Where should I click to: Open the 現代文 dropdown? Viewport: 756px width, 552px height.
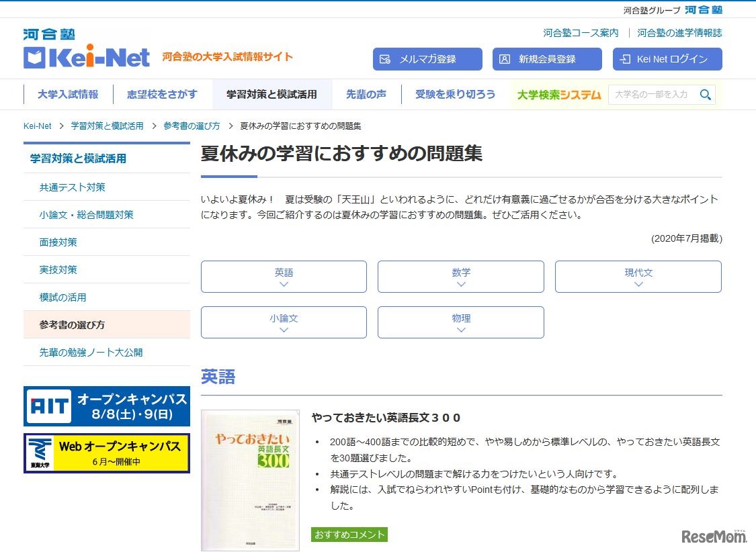pyautogui.click(x=638, y=276)
